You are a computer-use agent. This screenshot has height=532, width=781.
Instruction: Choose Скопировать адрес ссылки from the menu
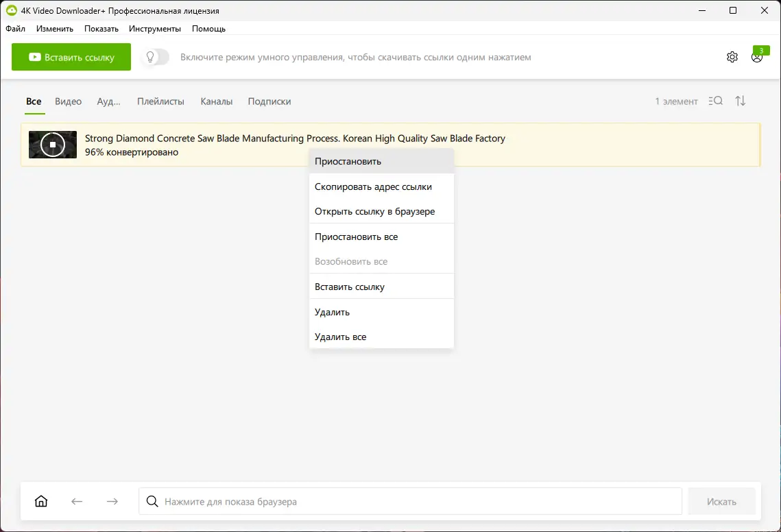[373, 186]
